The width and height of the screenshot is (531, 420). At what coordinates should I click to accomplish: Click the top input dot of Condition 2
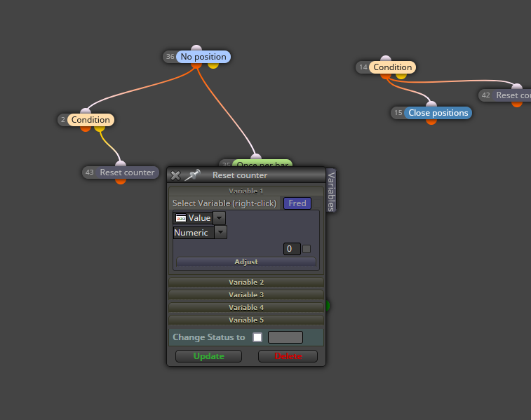tap(86, 111)
